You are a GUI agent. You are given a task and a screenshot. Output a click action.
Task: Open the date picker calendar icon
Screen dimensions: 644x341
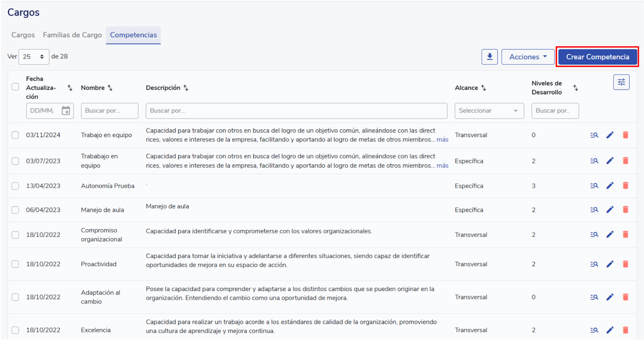(66, 110)
